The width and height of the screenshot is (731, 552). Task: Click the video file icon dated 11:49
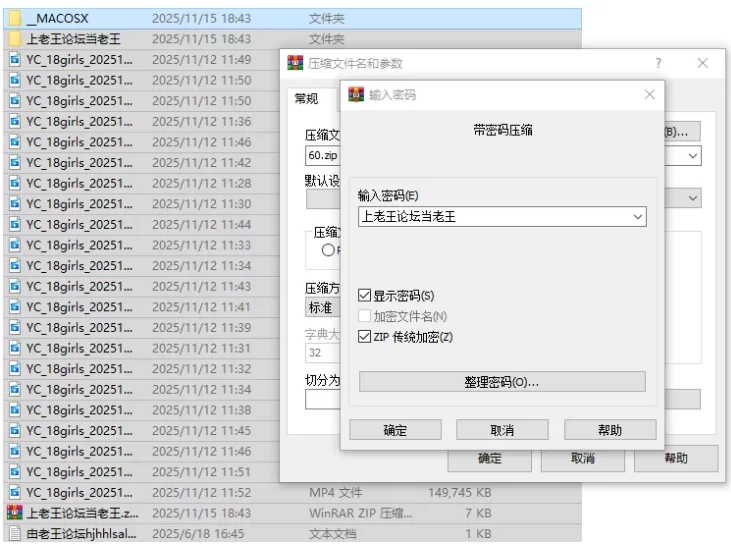coord(15,60)
